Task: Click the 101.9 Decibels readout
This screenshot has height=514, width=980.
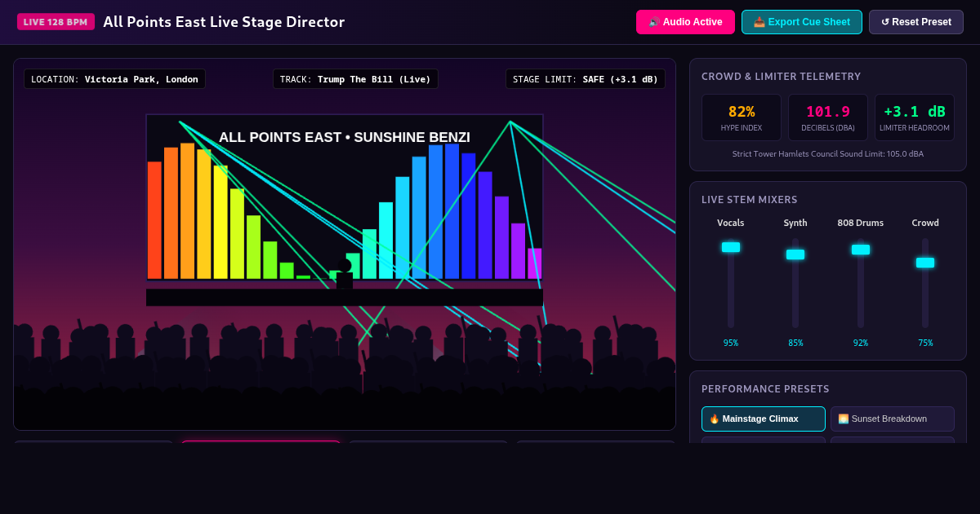Action: point(828,117)
